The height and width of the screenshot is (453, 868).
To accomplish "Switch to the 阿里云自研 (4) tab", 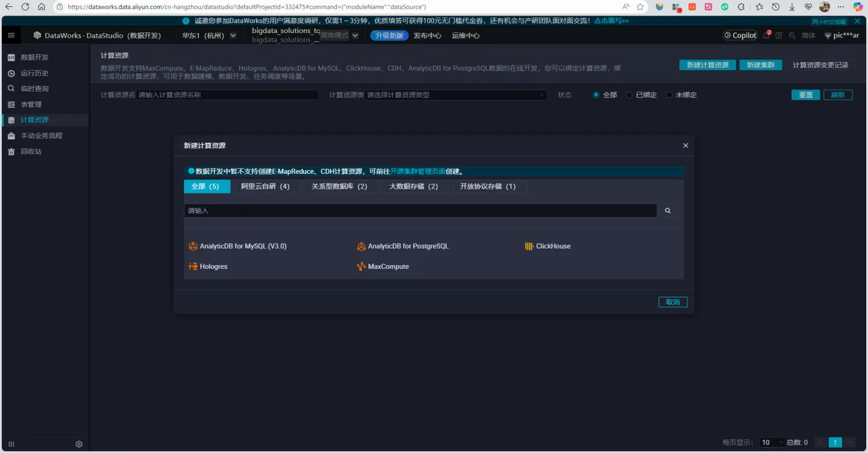I will pos(265,186).
